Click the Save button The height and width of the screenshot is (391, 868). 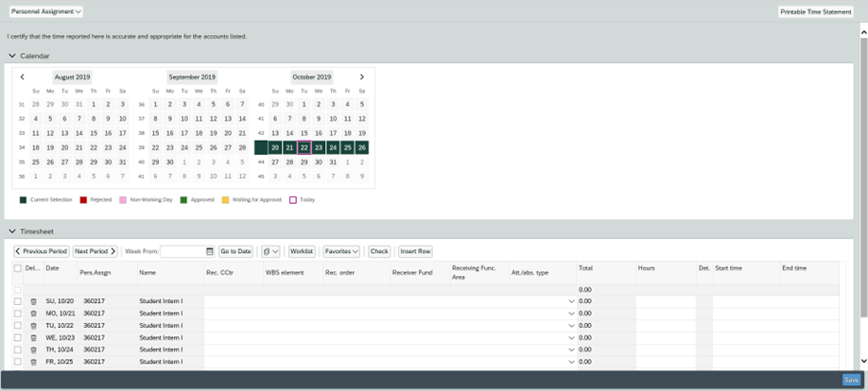coord(851,380)
